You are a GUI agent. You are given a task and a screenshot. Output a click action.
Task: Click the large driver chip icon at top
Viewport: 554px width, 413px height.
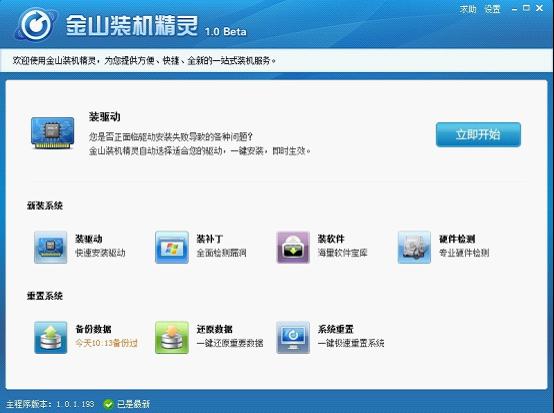click(52, 133)
